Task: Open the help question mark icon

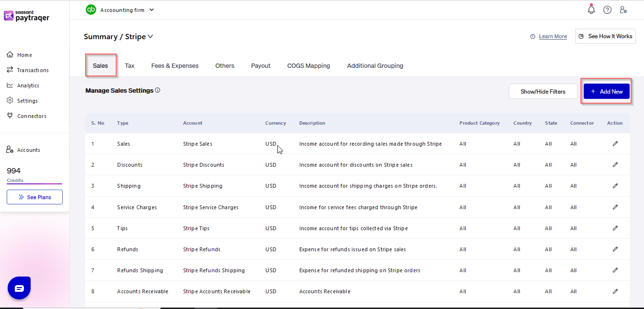Action: pos(607,10)
